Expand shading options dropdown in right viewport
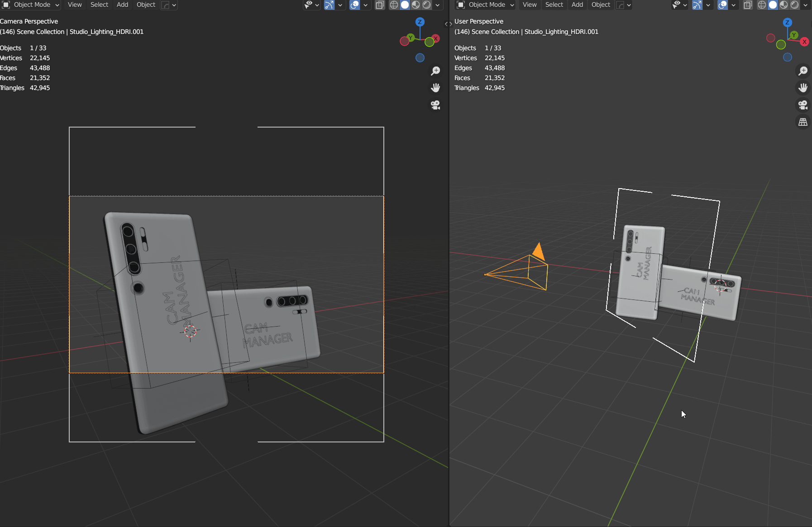Viewport: 812px width, 527px height. [805, 5]
